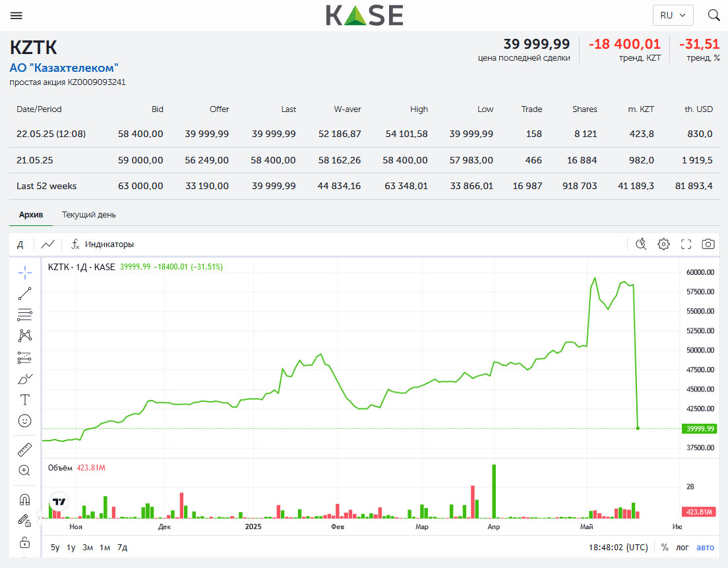Set chart range to 1м
This screenshot has height=568, width=728.
105,548
